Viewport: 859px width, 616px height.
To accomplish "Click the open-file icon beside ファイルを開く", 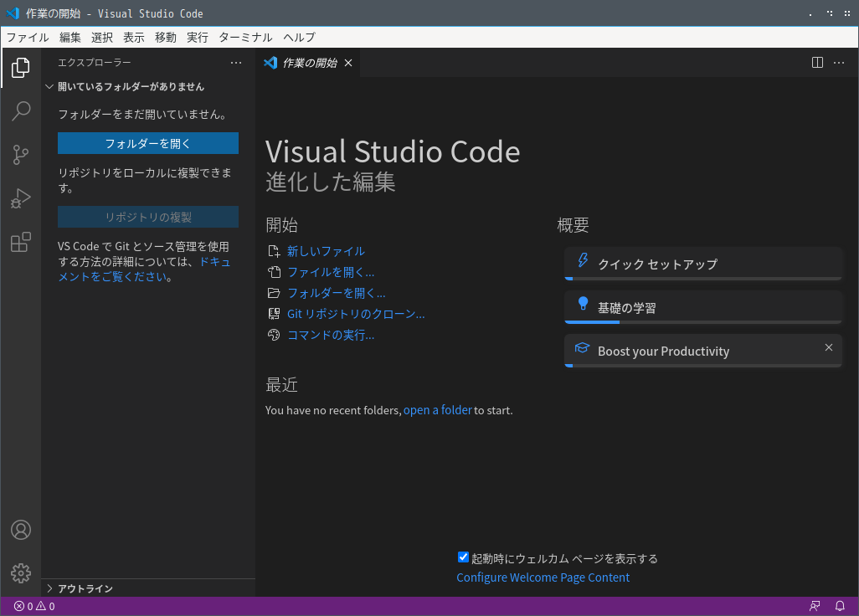I will pyautogui.click(x=274, y=272).
